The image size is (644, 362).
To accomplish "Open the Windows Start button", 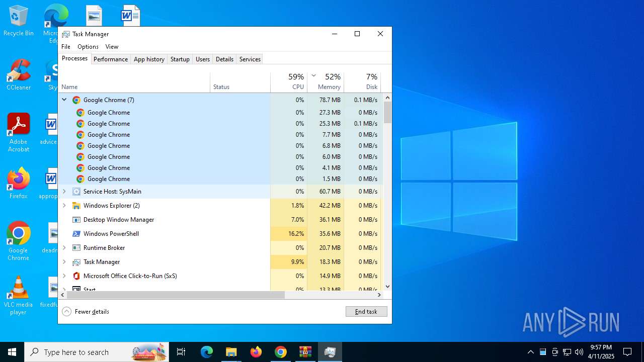I will 12,352.
